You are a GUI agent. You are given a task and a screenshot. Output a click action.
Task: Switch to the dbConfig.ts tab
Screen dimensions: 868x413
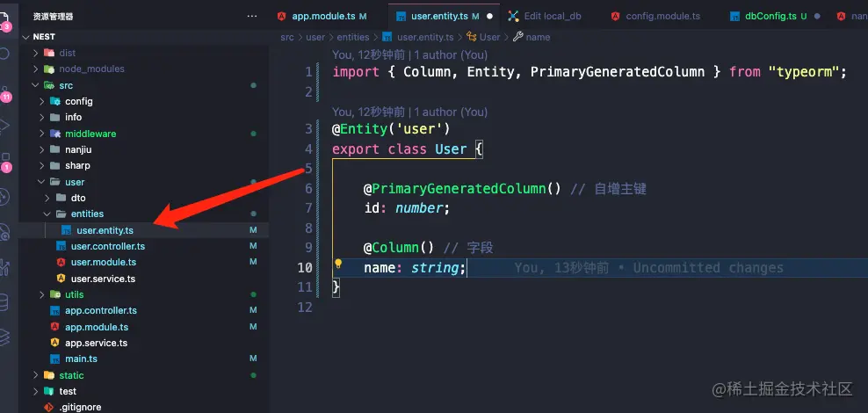coord(775,16)
